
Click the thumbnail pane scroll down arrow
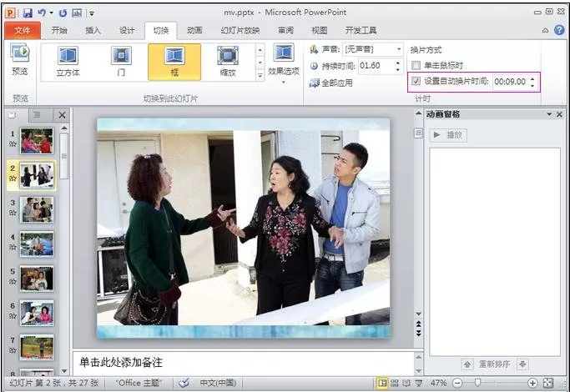[64, 371]
